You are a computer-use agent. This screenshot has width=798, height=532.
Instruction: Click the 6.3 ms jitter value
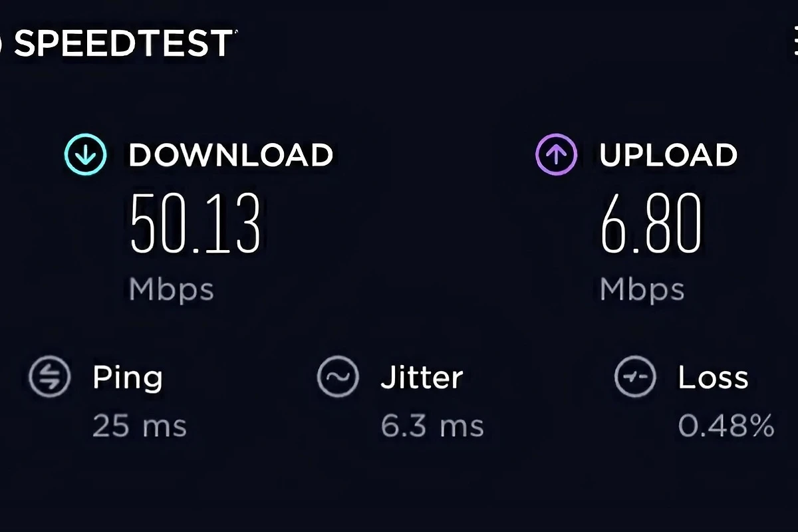432,426
